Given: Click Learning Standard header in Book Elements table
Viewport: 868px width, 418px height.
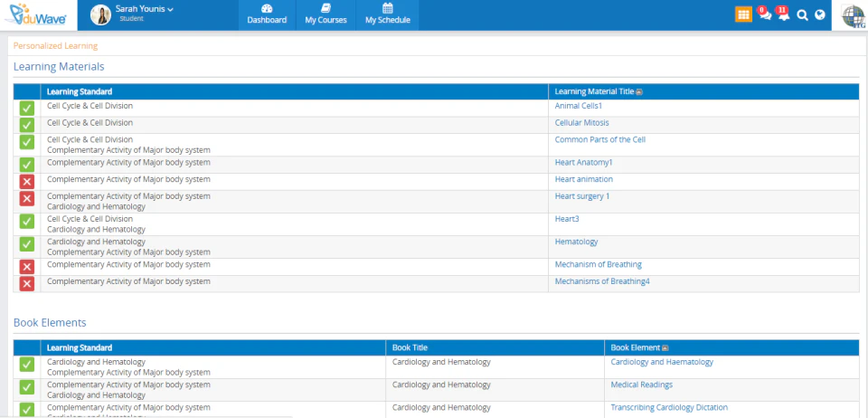Looking at the screenshot, I should click(x=80, y=347).
